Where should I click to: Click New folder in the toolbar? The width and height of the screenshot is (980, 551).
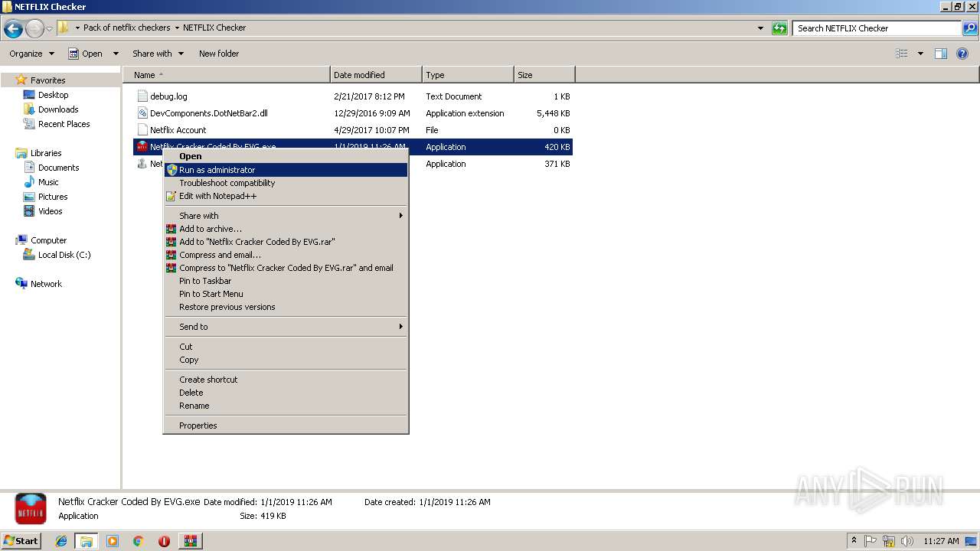click(219, 54)
